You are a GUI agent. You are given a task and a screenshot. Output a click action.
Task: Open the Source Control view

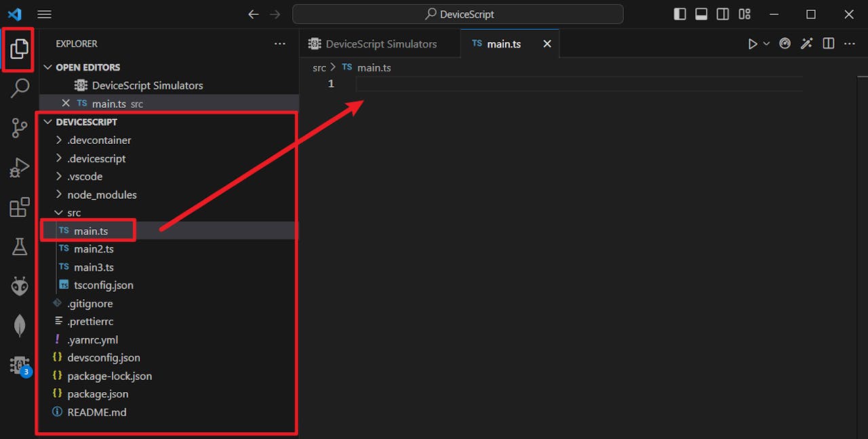(x=20, y=128)
